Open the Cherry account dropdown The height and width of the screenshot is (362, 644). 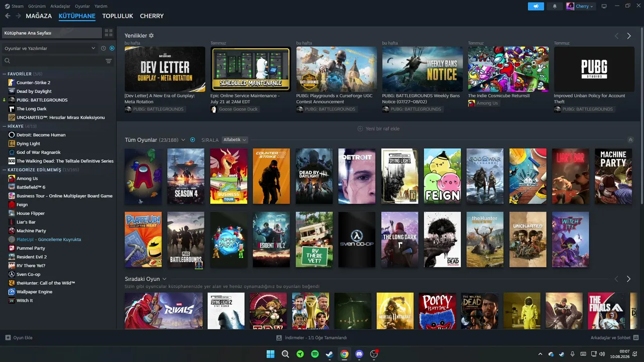pos(580,7)
